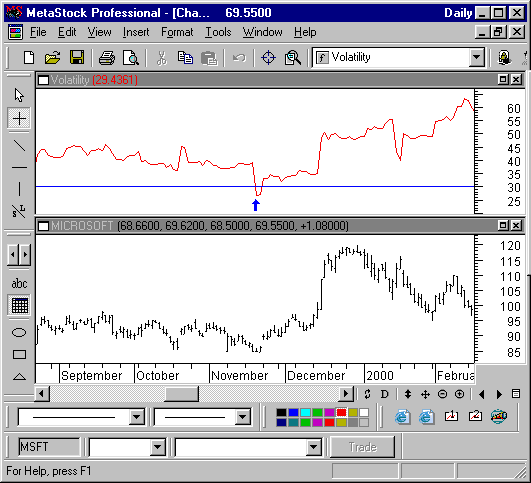This screenshot has width=531, height=483.
Task: Click the D periodicity button
Action: click(x=384, y=394)
